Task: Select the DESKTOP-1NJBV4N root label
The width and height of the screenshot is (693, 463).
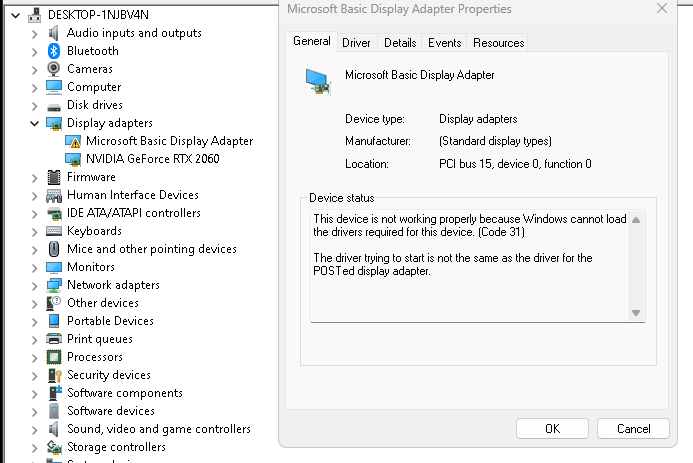Action: 98,15
